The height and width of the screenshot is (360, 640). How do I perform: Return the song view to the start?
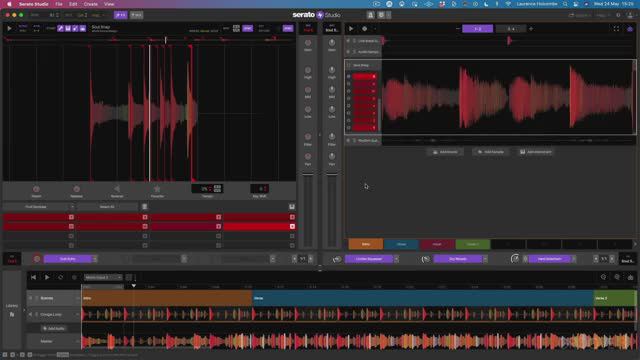(33, 277)
